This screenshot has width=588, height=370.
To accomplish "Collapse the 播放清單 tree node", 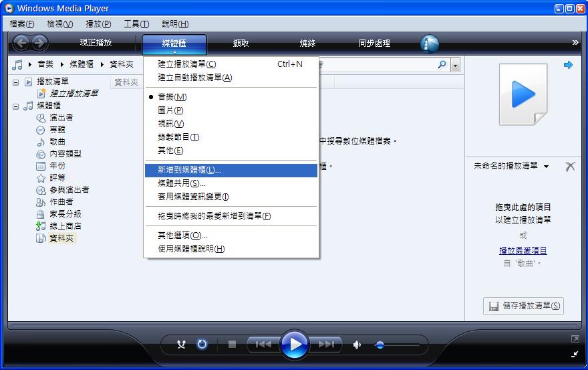I will tap(16, 82).
